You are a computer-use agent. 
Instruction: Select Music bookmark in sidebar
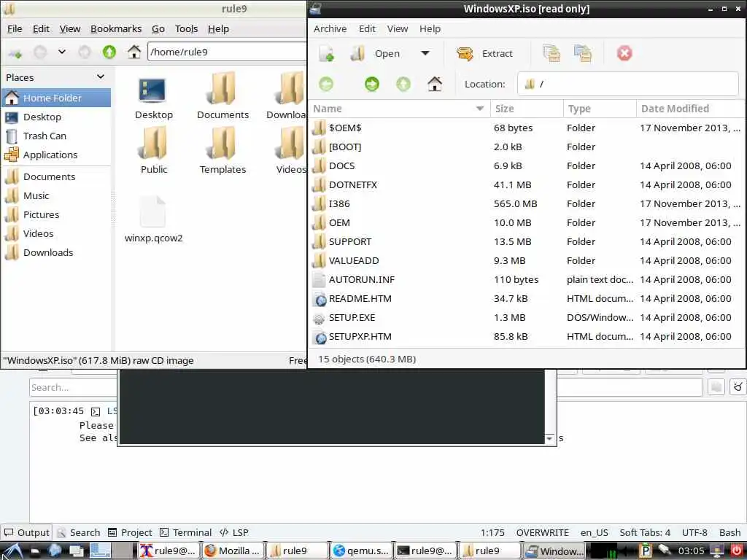click(x=56, y=195)
